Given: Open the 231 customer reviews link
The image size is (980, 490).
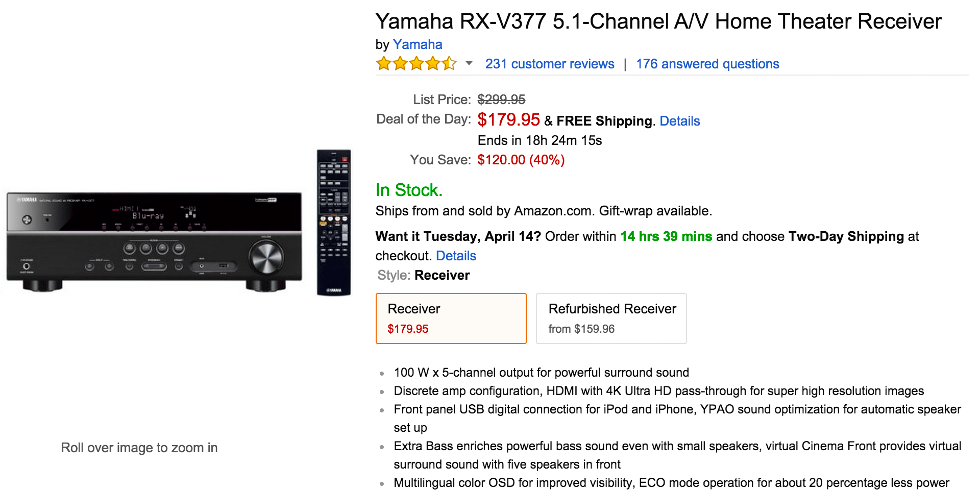Looking at the screenshot, I should [x=549, y=64].
